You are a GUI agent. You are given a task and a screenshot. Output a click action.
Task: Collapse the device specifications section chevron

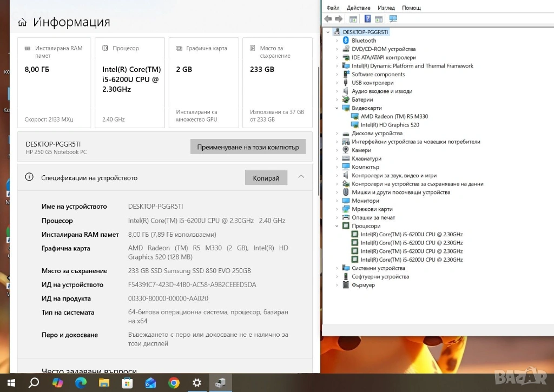coord(301,177)
